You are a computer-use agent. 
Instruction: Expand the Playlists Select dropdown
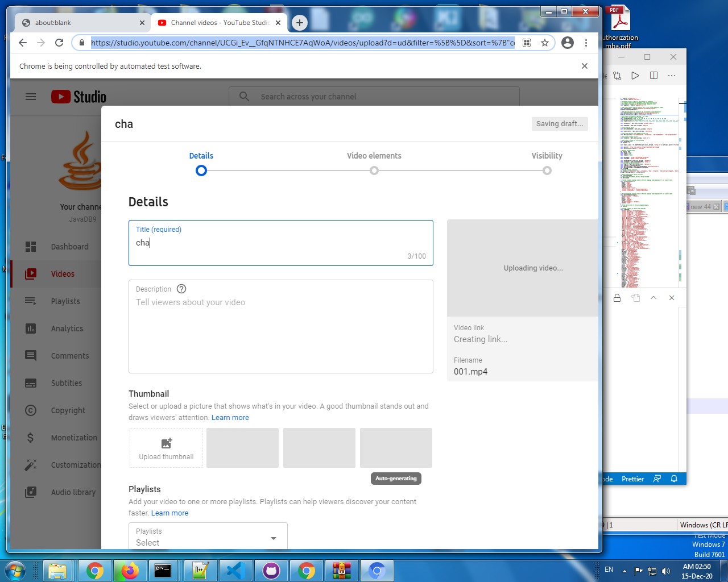[x=274, y=537]
